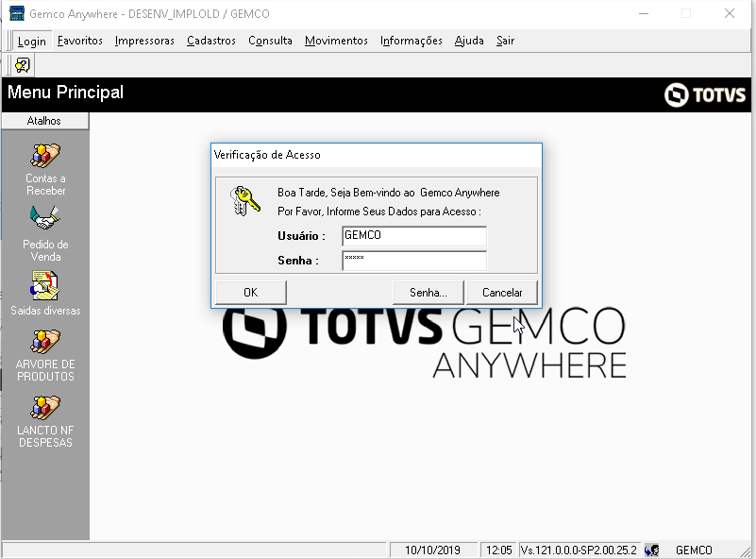Screen dimensions: 756x559
Task: Focus the Senha password field
Action: tap(414, 261)
